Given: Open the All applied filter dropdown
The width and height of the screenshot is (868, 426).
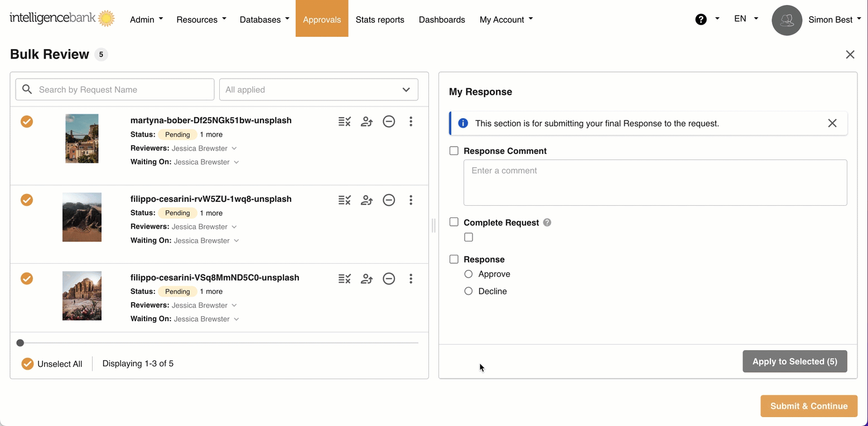Looking at the screenshot, I should tap(319, 90).
